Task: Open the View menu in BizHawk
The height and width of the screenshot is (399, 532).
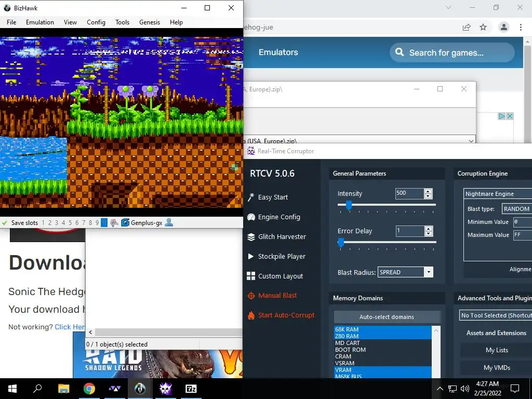Action: tap(70, 22)
